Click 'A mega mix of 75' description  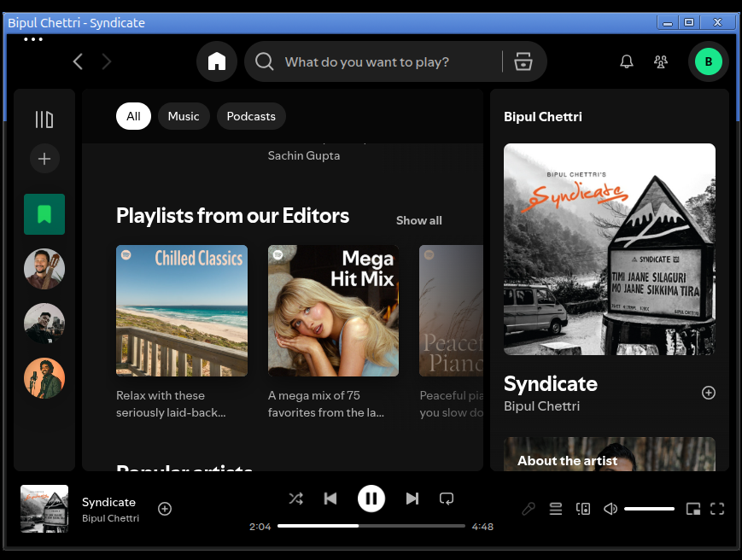click(x=325, y=404)
